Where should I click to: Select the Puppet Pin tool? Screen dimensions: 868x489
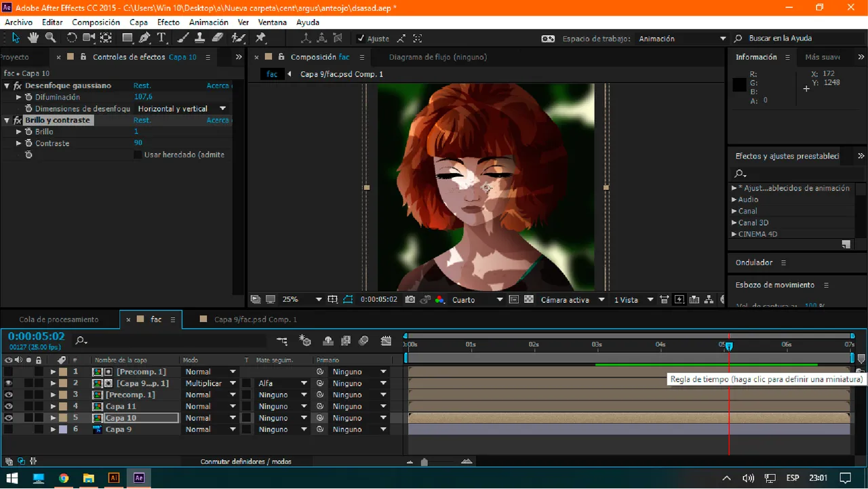point(260,38)
